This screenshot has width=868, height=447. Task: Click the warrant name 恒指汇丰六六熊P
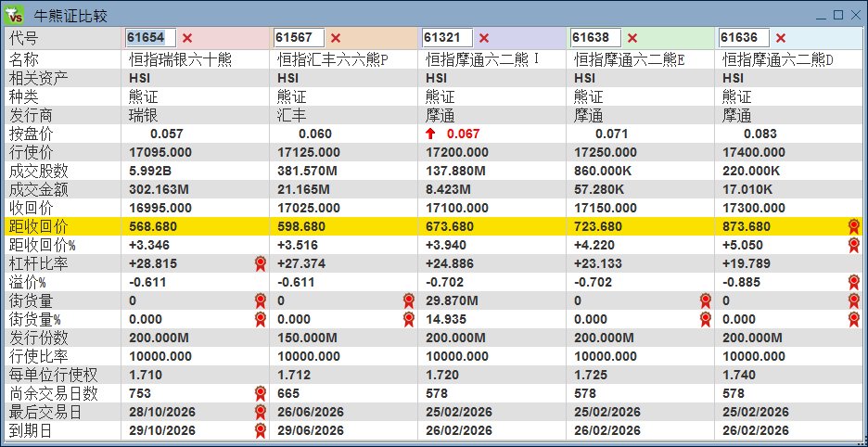click(333, 59)
